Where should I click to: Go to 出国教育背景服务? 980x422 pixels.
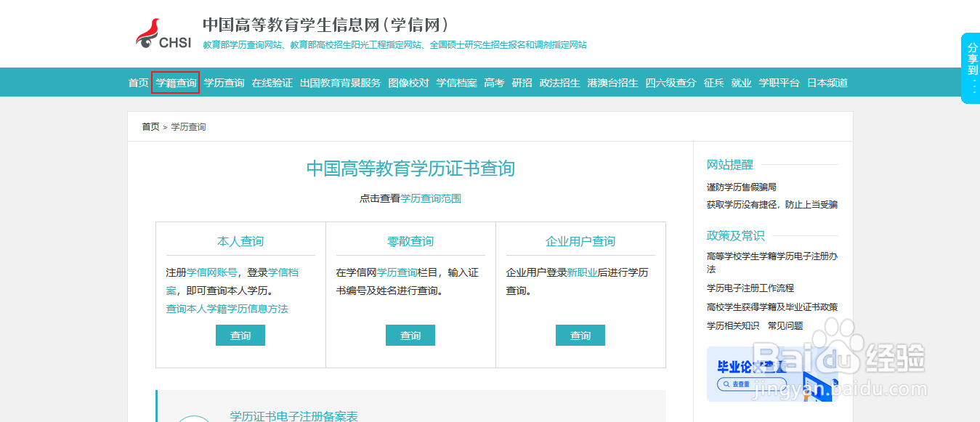point(340,83)
